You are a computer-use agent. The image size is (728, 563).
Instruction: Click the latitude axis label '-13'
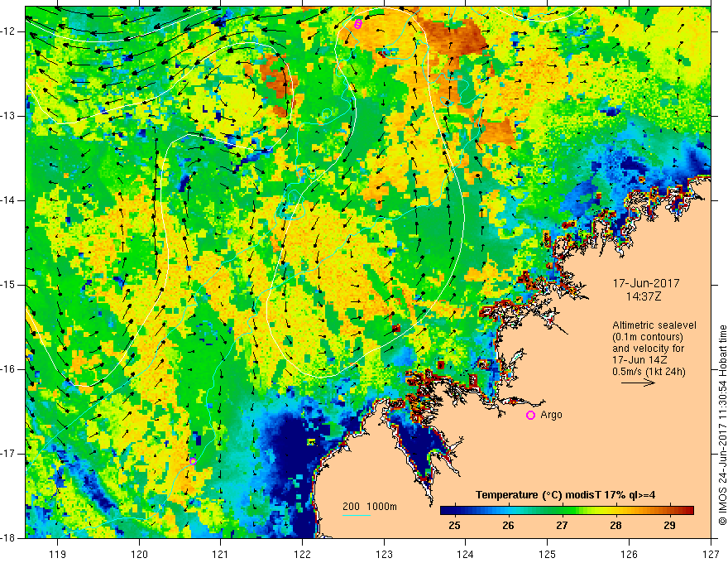coord(9,116)
